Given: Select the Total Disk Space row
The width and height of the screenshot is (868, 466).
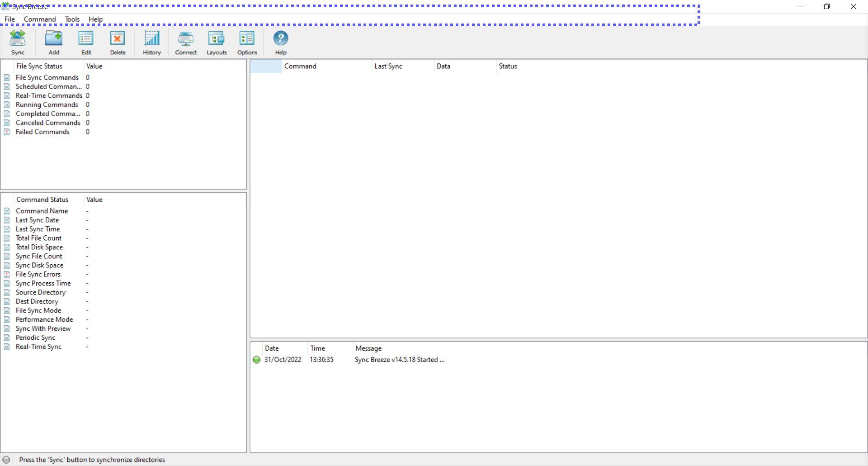Looking at the screenshot, I should pos(123,247).
